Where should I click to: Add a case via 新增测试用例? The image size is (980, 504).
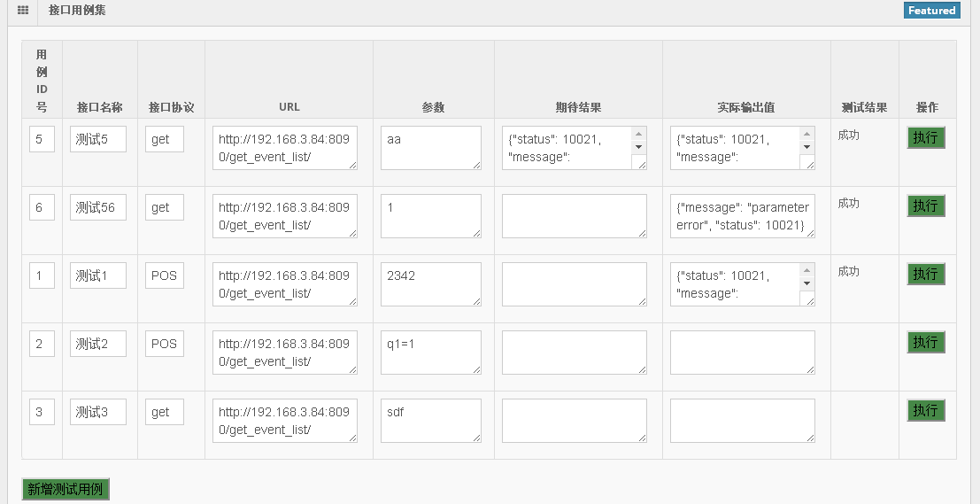[66, 489]
